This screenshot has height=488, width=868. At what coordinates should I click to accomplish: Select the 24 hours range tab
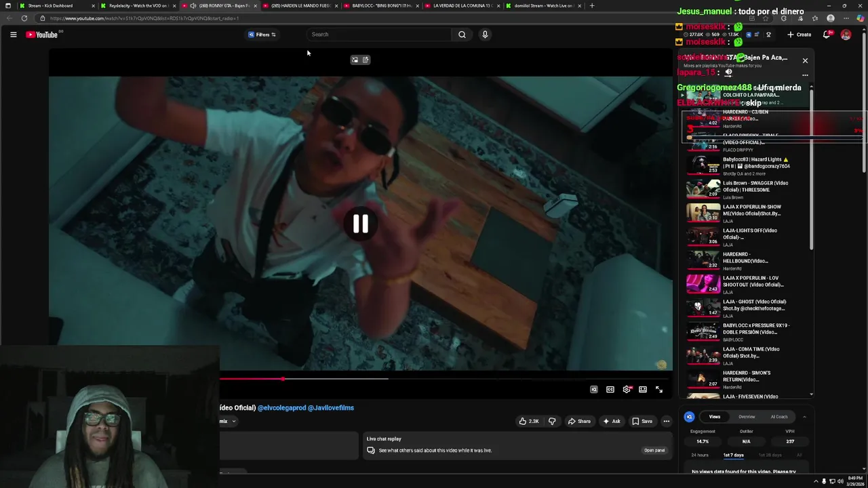[x=700, y=455]
